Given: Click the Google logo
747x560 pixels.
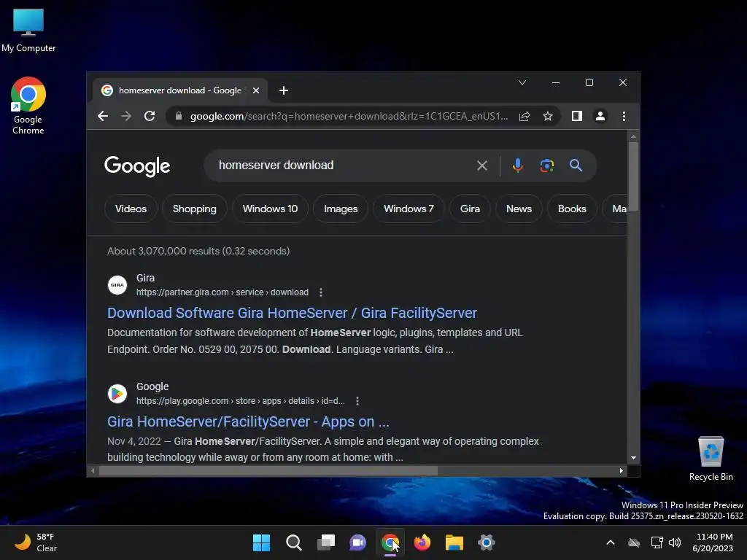Looking at the screenshot, I should (137, 166).
